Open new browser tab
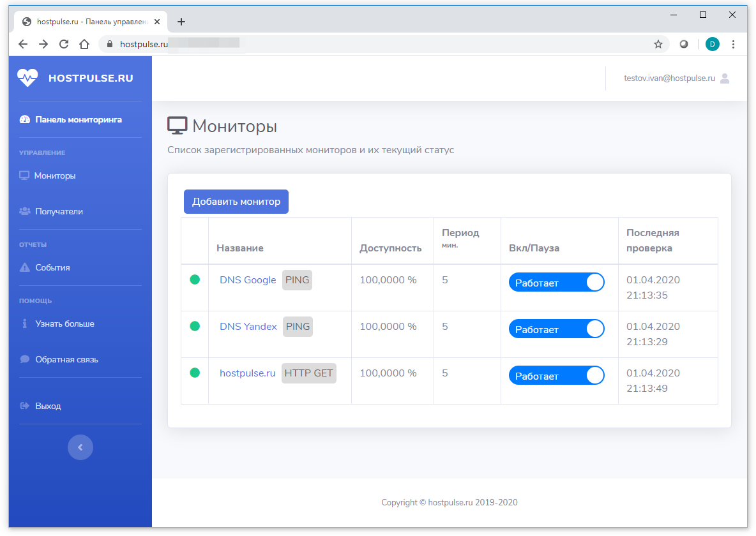The height and width of the screenshot is (536, 756). [x=181, y=22]
